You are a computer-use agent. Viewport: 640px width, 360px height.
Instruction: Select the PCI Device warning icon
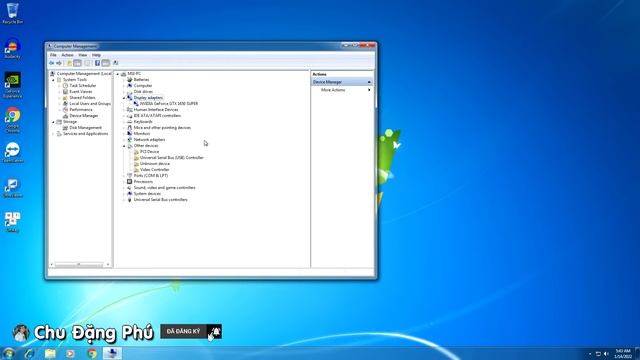point(136,151)
